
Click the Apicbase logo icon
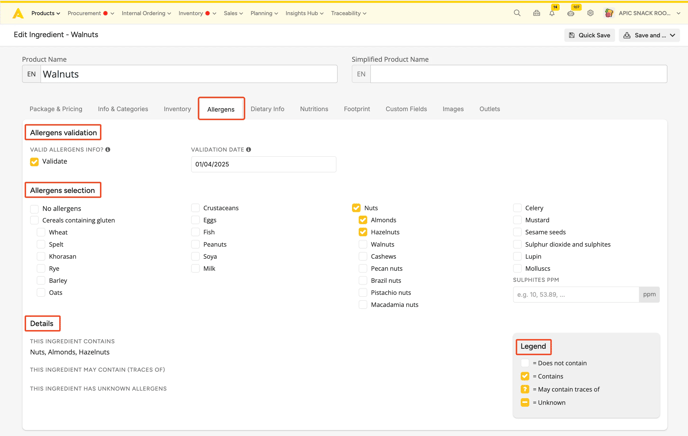tap(18, 14)
